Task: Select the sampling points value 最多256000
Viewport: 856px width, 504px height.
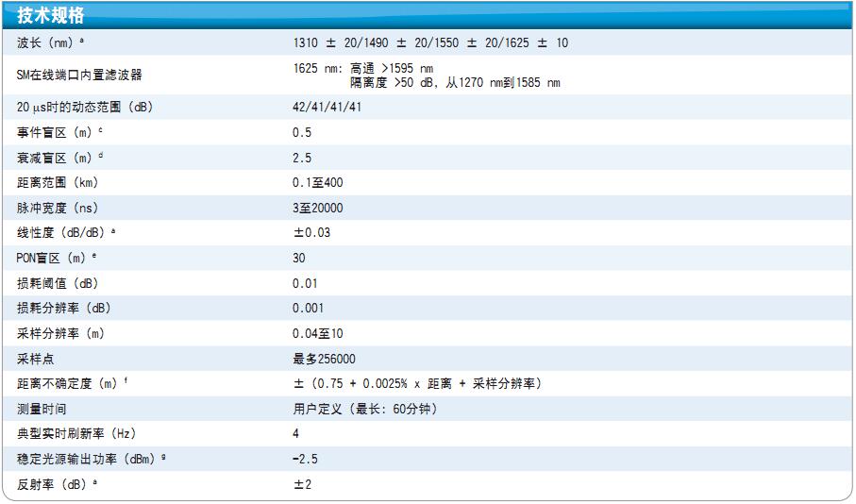Action: (324, 359)
